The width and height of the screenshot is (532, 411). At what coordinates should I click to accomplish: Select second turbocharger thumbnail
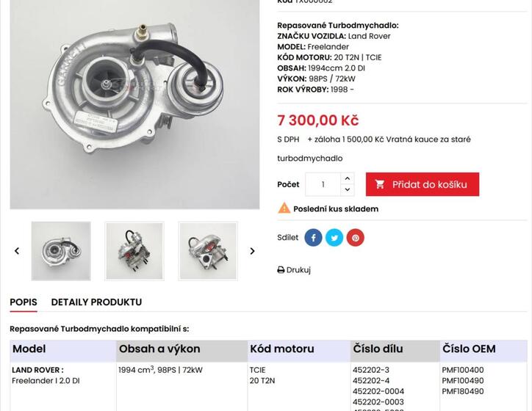point(134,251)
